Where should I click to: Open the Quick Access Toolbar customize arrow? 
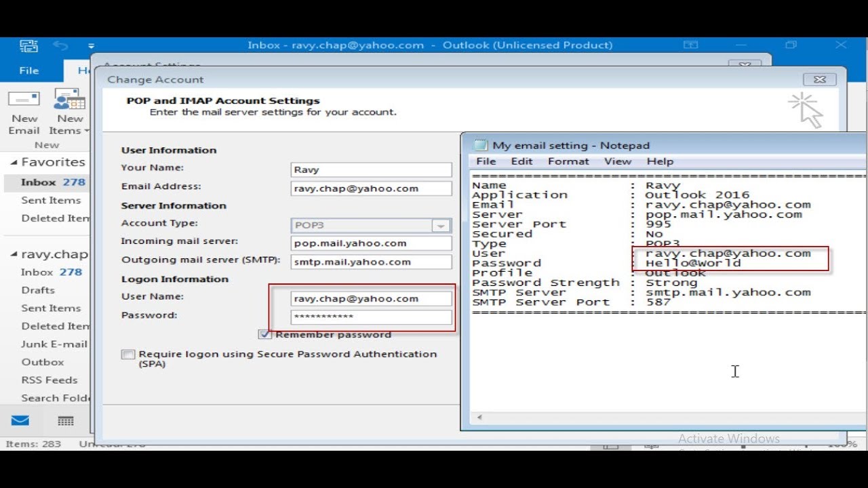92,46
